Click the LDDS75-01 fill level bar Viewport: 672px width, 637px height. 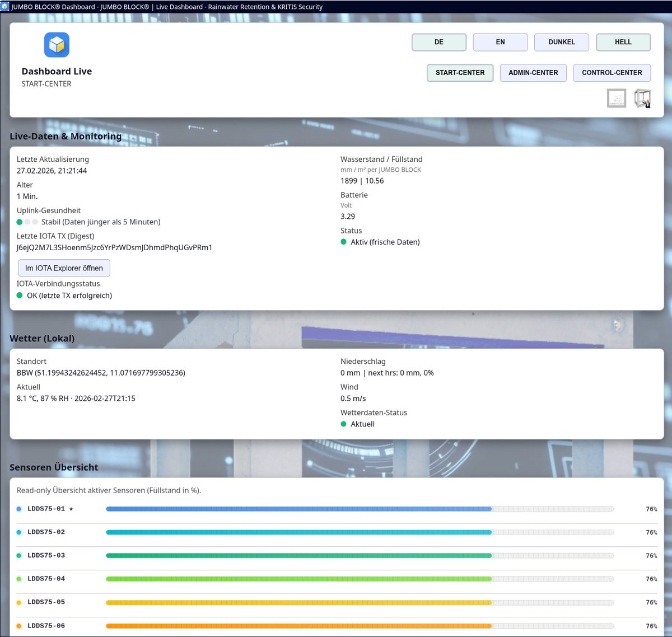tap(360, 509)
